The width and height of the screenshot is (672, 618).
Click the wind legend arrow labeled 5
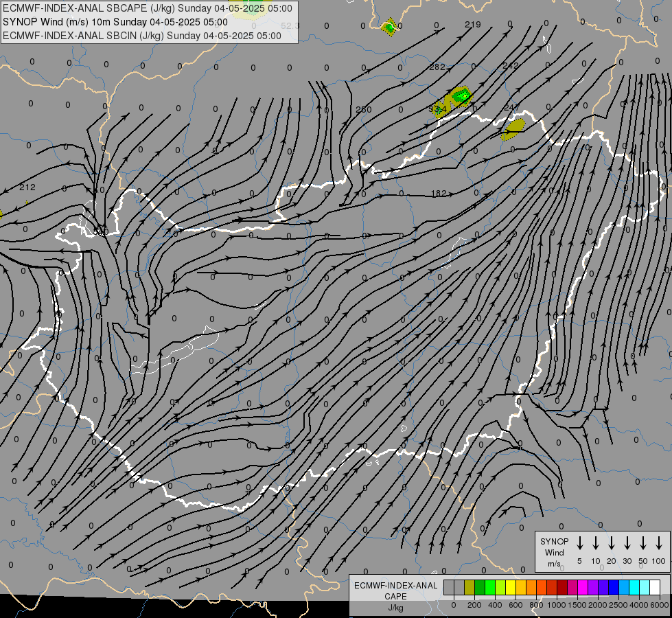pos(579,543)
